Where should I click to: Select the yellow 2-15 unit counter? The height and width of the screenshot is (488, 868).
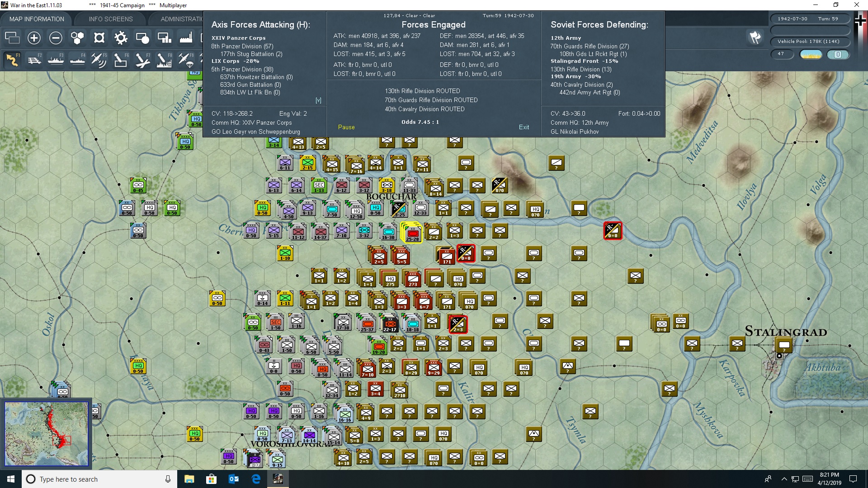(307, 163)
